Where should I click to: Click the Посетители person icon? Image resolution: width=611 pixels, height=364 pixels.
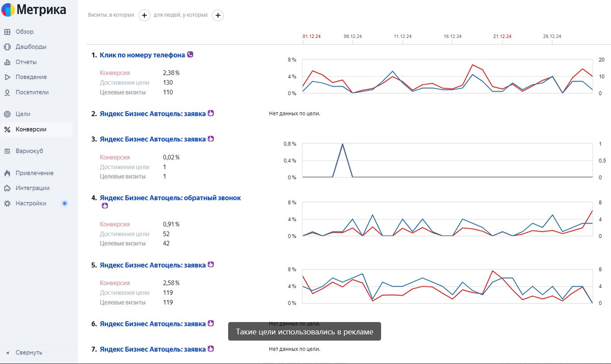click(x=7, y=93)
